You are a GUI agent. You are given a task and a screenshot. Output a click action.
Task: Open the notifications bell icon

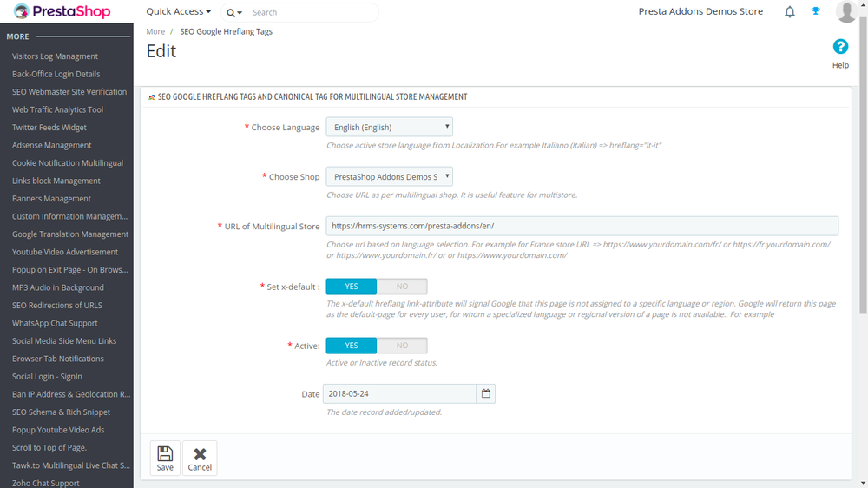coord(789,11)
